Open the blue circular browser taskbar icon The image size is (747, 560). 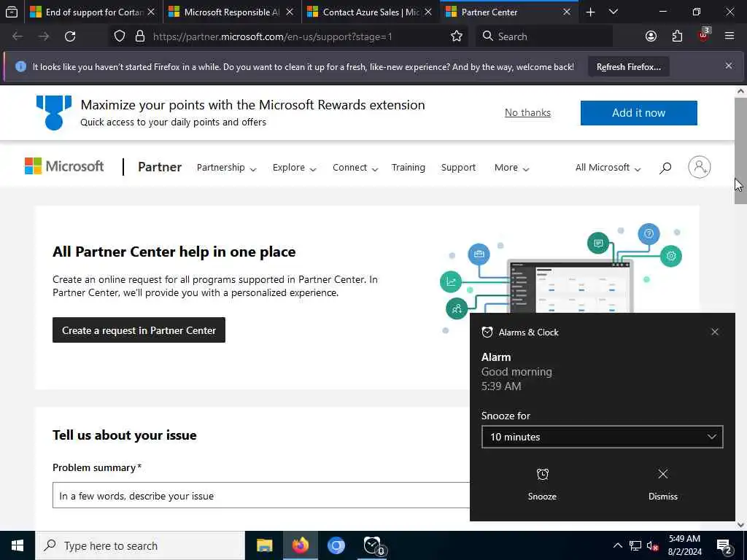pyautogui.click(x=336, y=545)
